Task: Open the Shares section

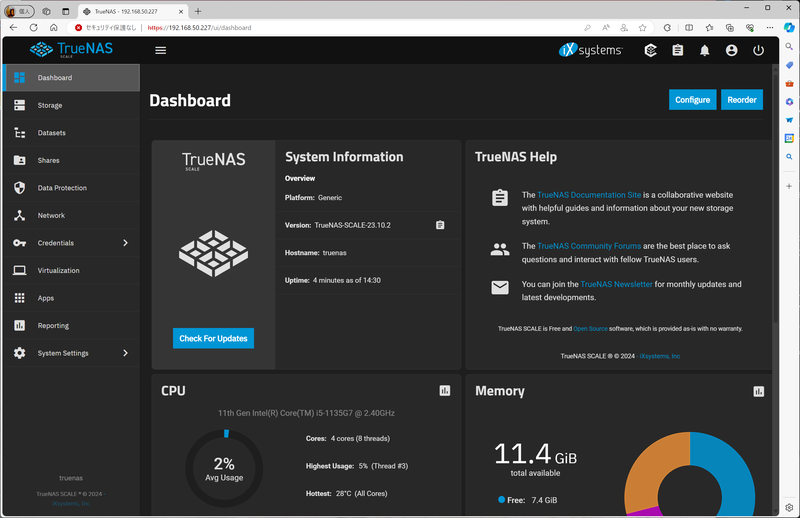Action: [71, 160]
